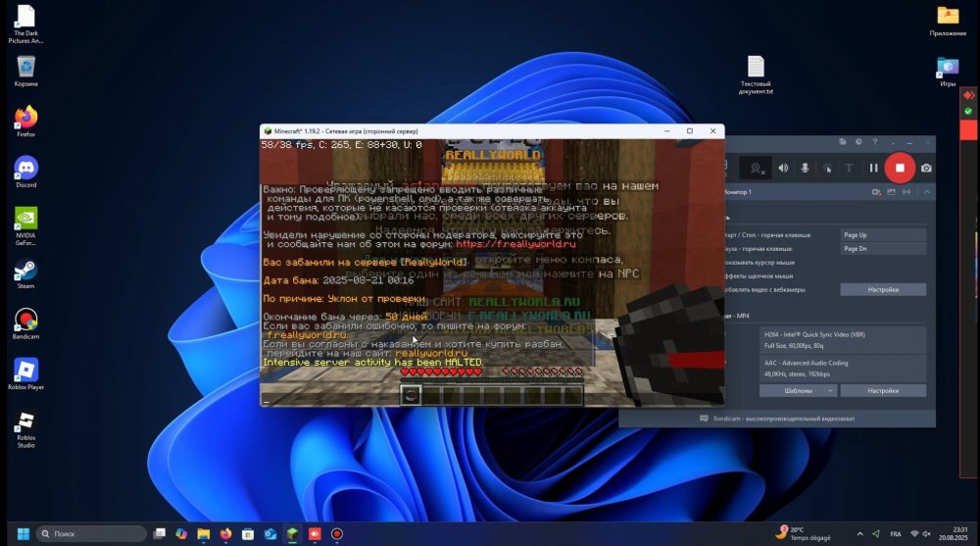
Task: Click the taskbar Поиск search box
Action: click(x=91, y=533)
